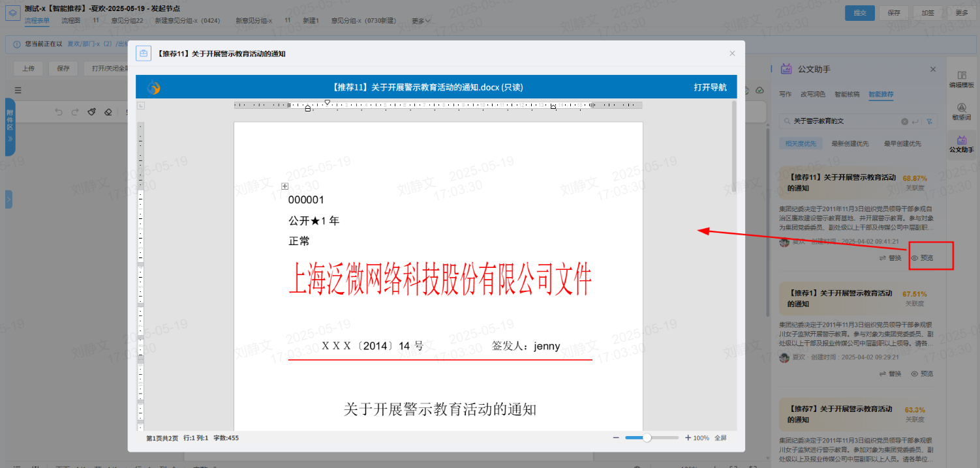Open the filter funnel in the search box
Viewport: 980px width, 468px height.
[929, 121]
